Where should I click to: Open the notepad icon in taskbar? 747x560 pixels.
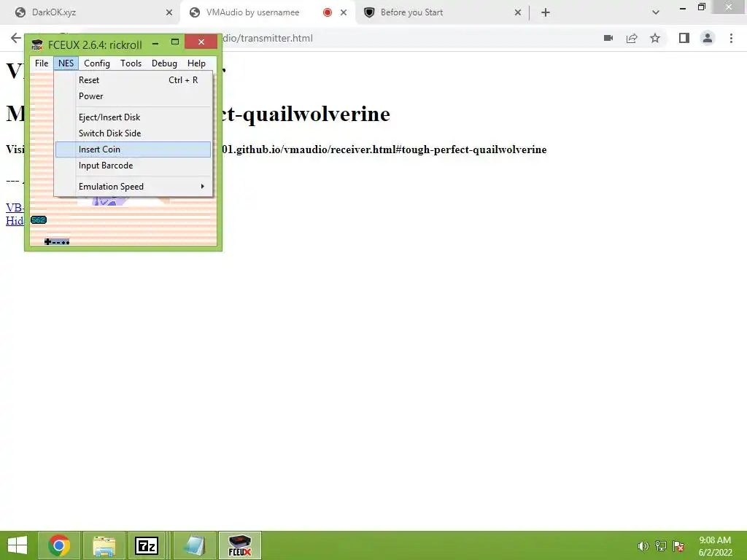(194, 545)
